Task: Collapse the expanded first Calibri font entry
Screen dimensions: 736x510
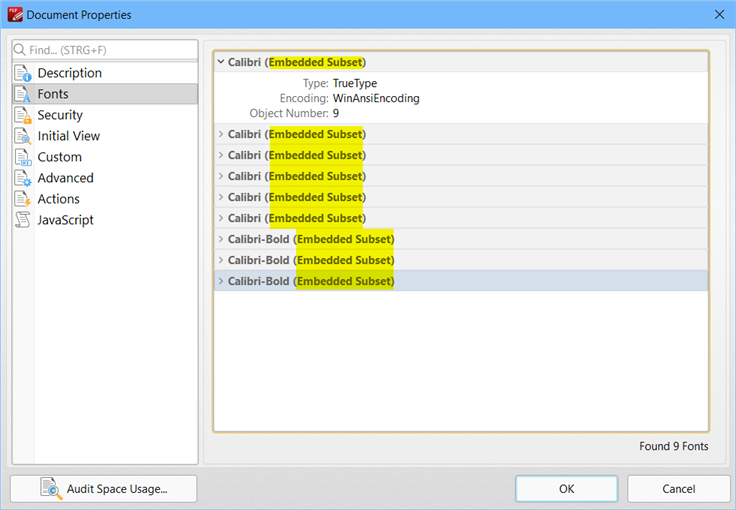Action: [x=221, y=62]
